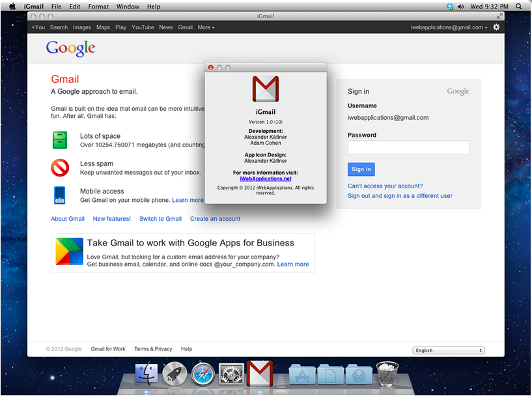Expand the More dropdown in Google bar

click(206, 27)
